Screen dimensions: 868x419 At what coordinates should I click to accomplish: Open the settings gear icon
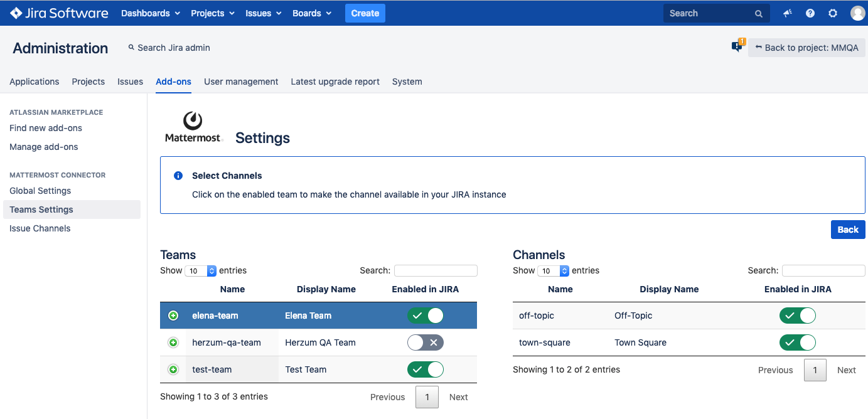(x=833, y=13)
